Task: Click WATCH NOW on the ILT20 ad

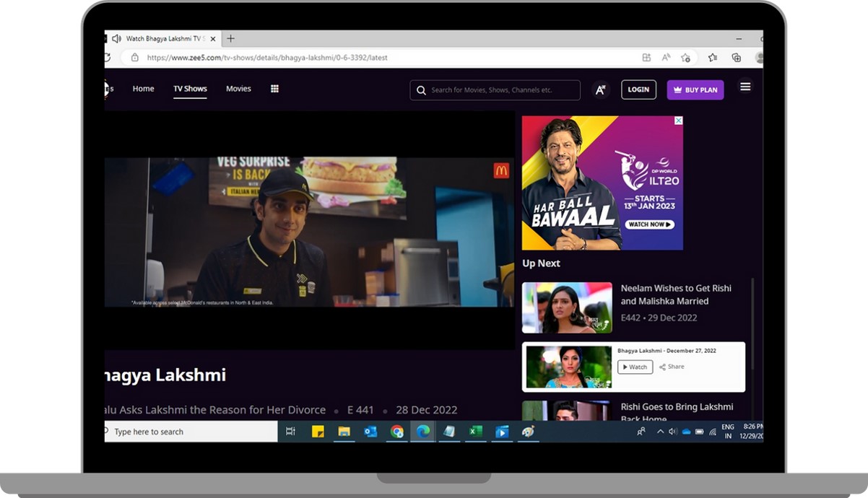Action: click(650, 224)
